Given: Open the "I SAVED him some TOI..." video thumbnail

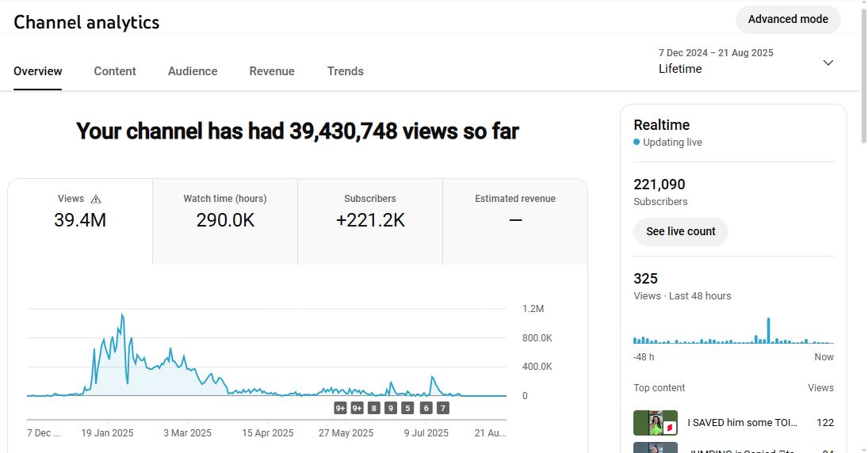Looking at the screenshot, I should 656,423.
